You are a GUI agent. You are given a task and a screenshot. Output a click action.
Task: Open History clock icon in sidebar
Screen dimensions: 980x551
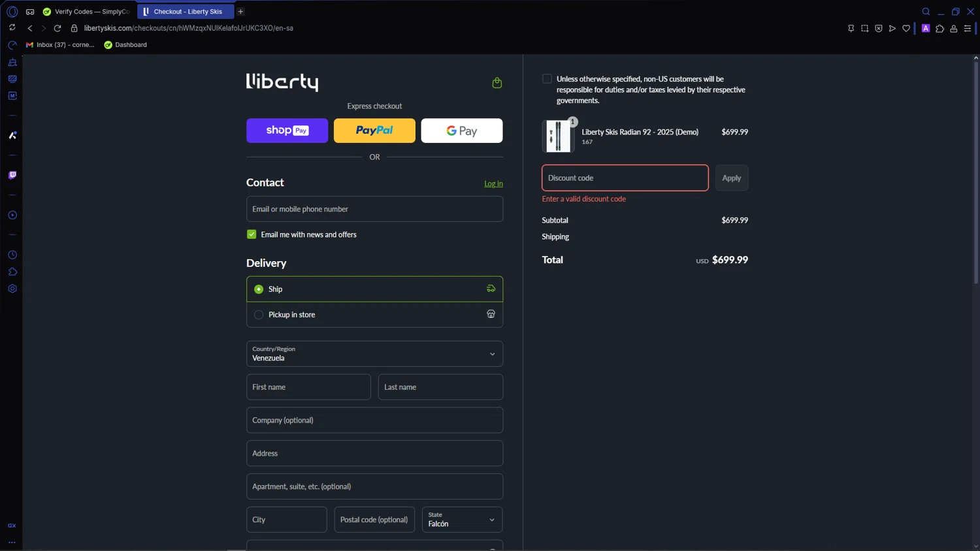[12, 255]
